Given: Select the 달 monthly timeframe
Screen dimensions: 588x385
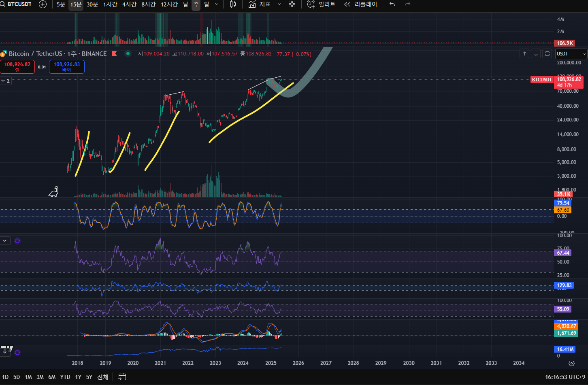Looking at the screenshot, I should (x=207, y=4).
